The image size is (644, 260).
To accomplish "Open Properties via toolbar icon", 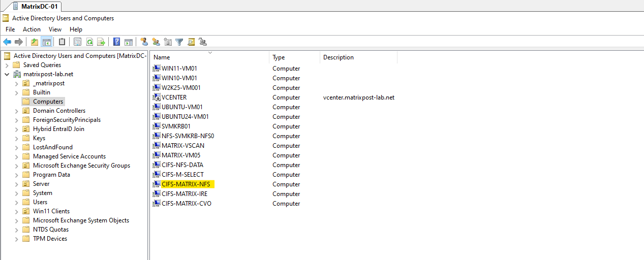I will tap(78, 42).
